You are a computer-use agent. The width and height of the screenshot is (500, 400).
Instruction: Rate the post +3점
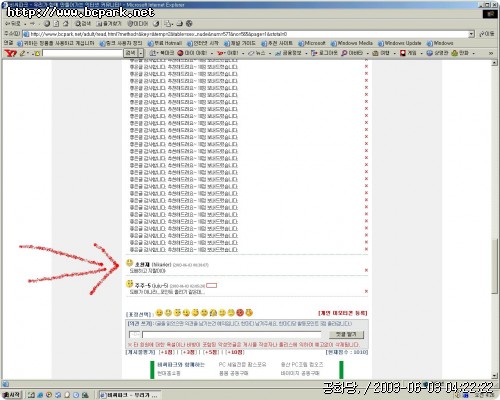pyautogui.click(x=188, y=352)
